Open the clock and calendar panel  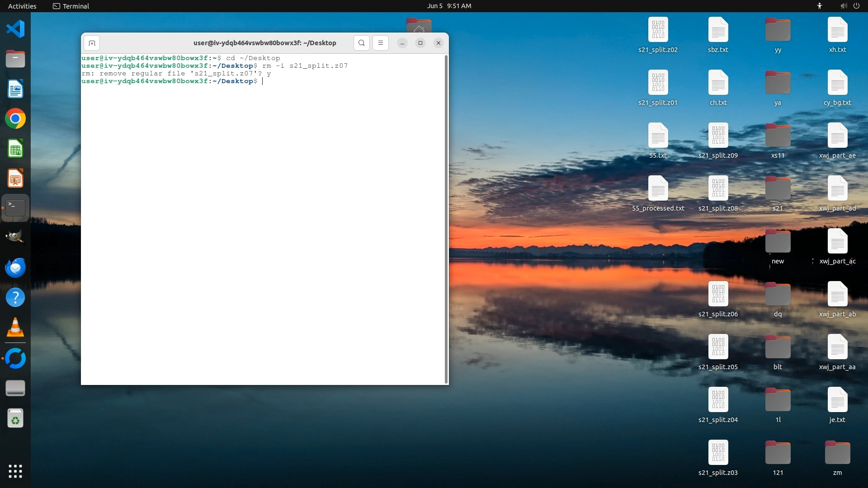pos(449,6)
